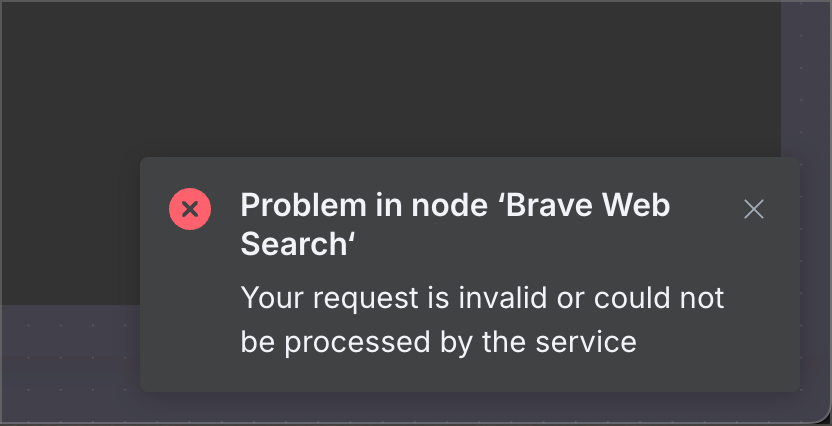Click the words 'could not' in the message
This screenshot has height=426, width=832.
click(x=658, y=298)
